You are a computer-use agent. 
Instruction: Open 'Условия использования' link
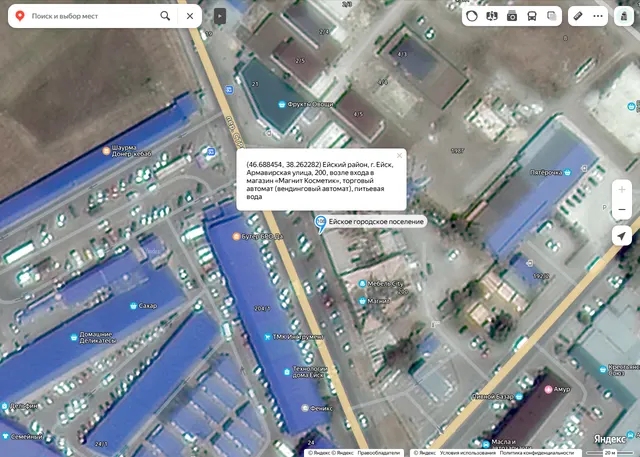click(x=467, y=453)
